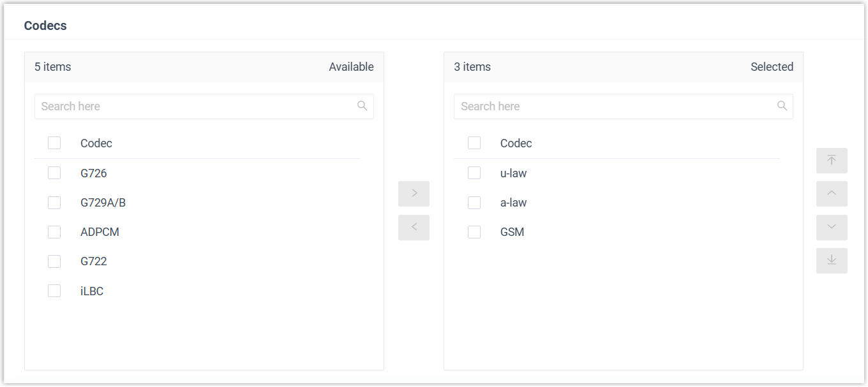The height and width of the screenshot is (387, 868).
Task: Focus the Selected codecs search field
Action: point(613,106)
